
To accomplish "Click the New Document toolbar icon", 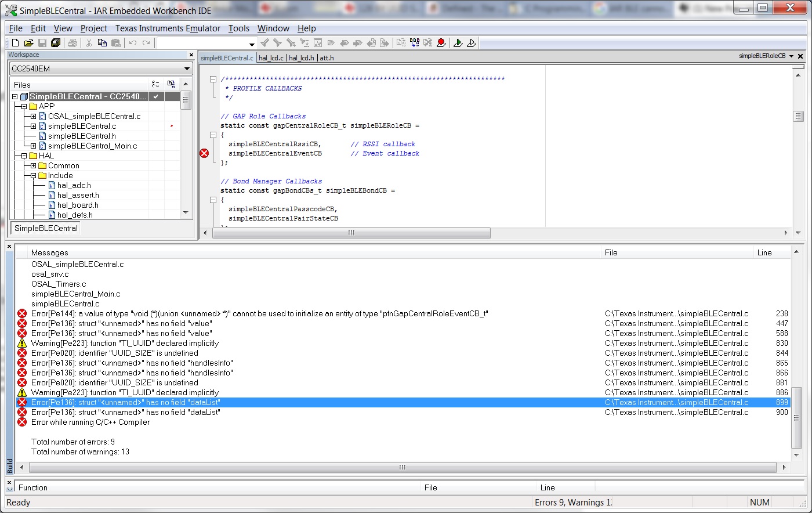I will pyautogui.click(x=15, y=43).
